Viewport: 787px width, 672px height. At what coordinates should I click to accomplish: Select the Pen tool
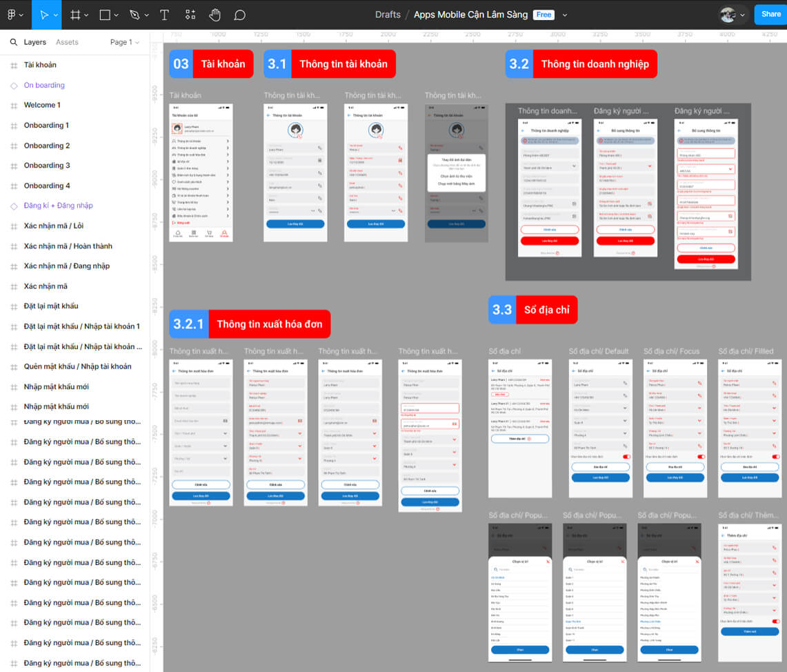coord(135,14)
